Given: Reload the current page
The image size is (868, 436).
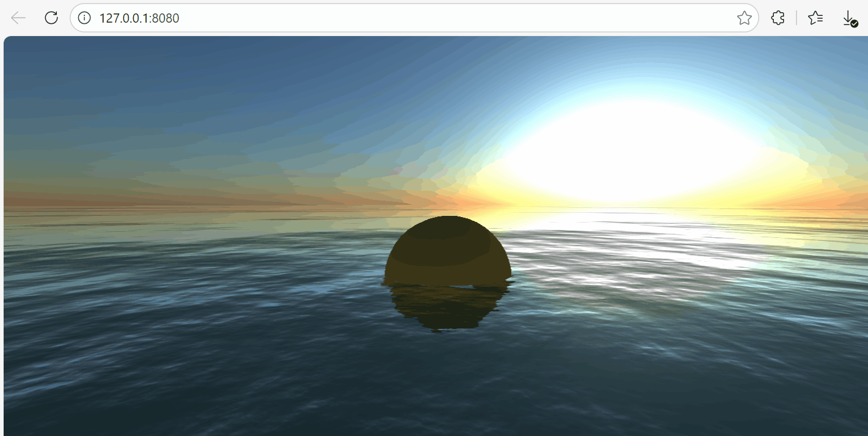Looking at the screenshot, I should point(51,18).
